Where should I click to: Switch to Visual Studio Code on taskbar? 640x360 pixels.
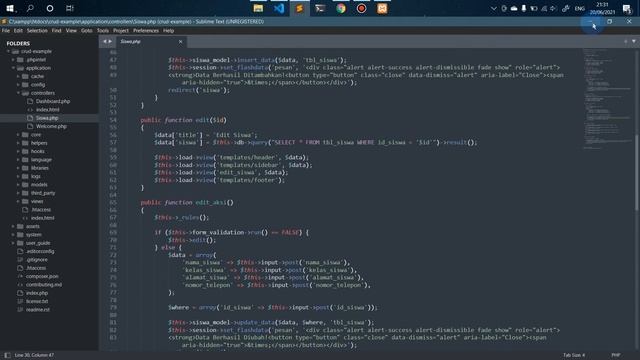pos(279,8)
